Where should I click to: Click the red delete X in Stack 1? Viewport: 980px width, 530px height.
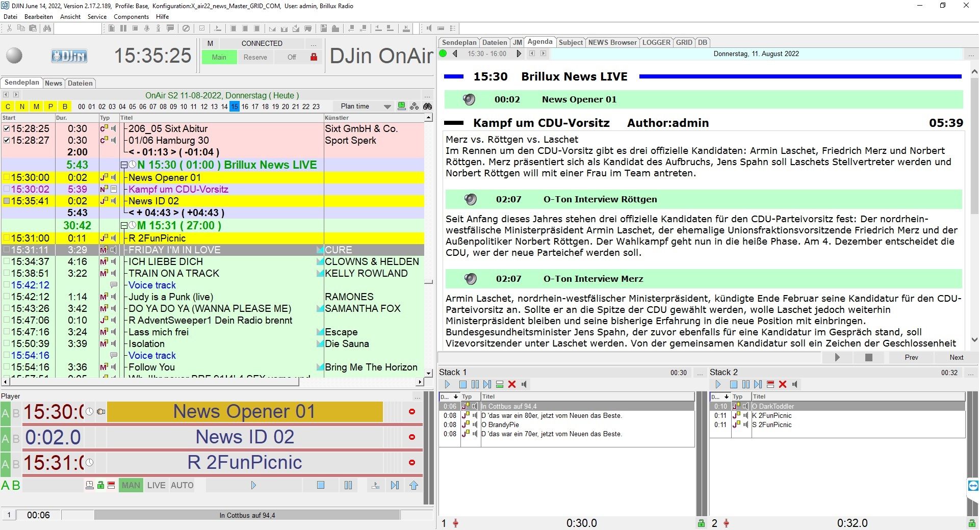[512, 384]
